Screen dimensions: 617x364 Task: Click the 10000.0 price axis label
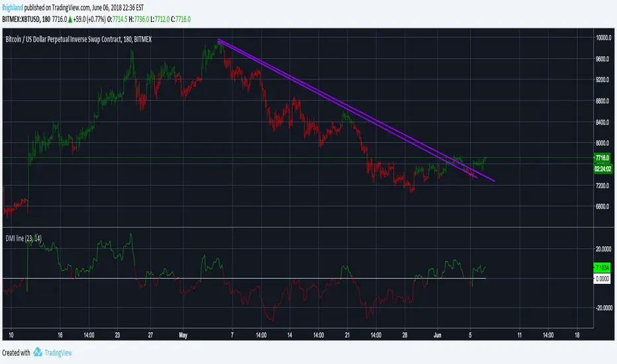(x=603, y=38)
